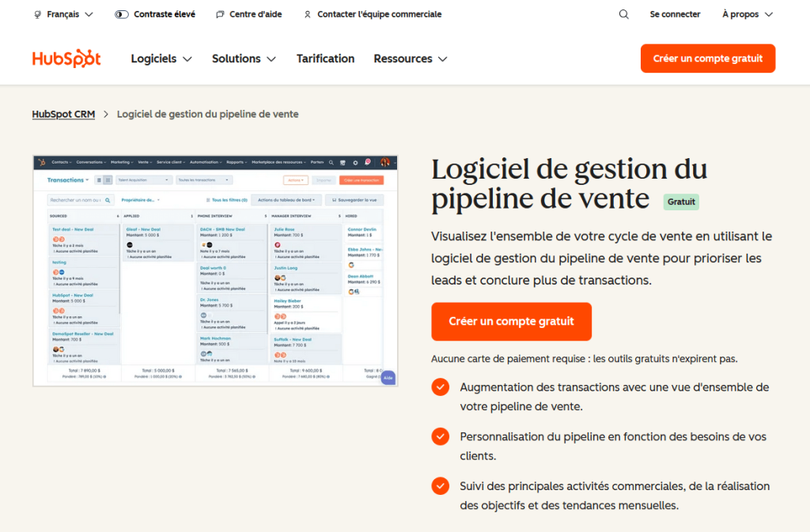Switch to board view next to Transactions
The width and height of the screenshot is (810, 532).
point(108,179)
